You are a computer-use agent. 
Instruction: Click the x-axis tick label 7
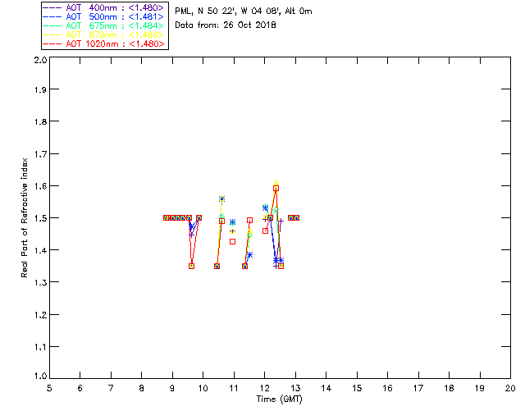[111, 388]
